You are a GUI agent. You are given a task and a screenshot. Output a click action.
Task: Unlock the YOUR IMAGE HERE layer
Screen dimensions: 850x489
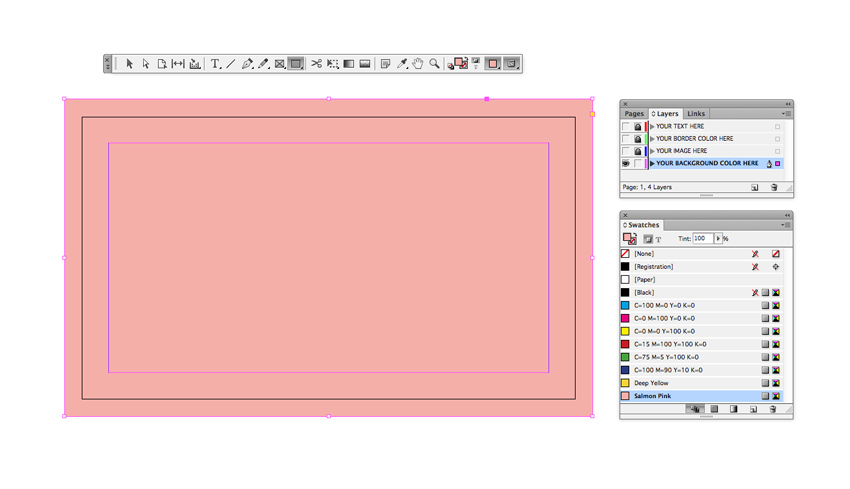pos(638,151)
